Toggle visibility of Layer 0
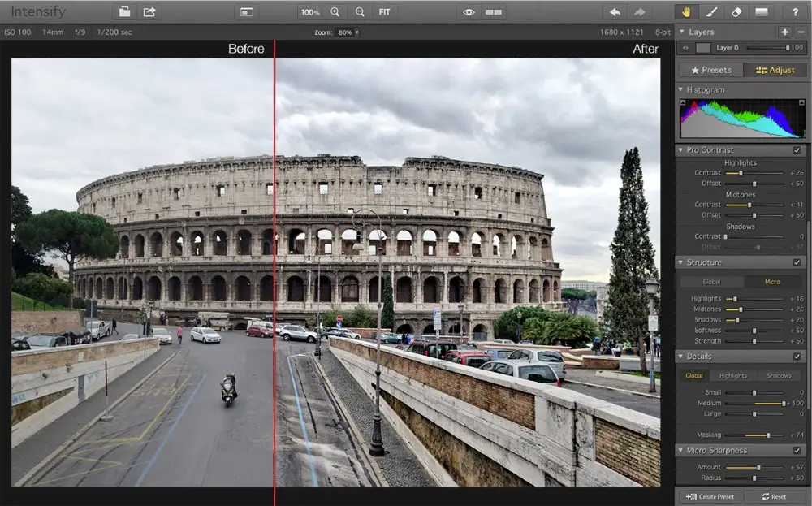The height and width of the screenshot is (506, 812). [685, 48]
